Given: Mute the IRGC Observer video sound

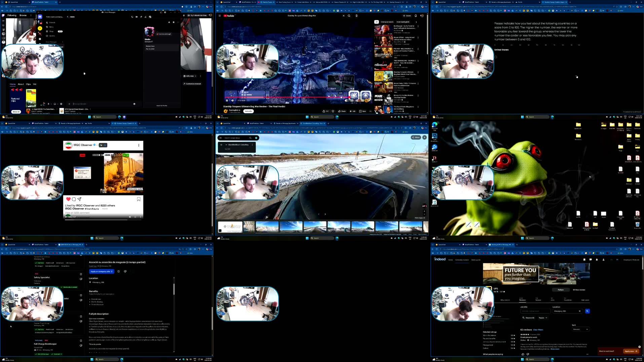Looking at the screenshot, I should point(130,217).
